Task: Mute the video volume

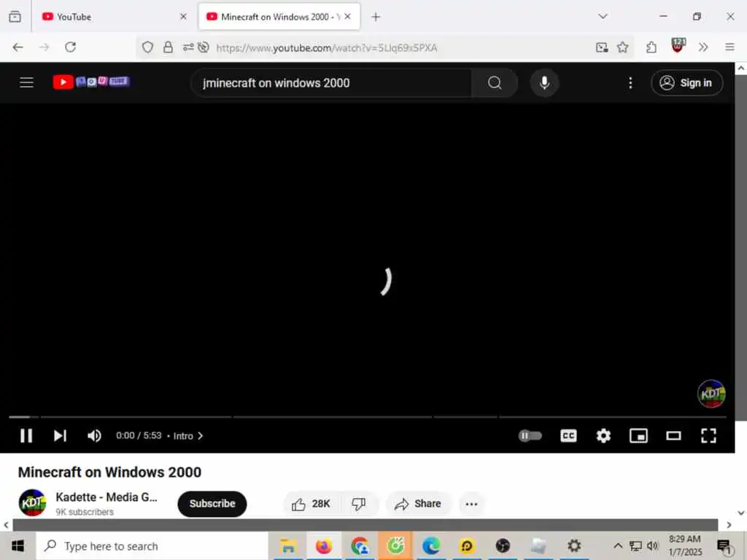Action: click(x=94, y=436)
